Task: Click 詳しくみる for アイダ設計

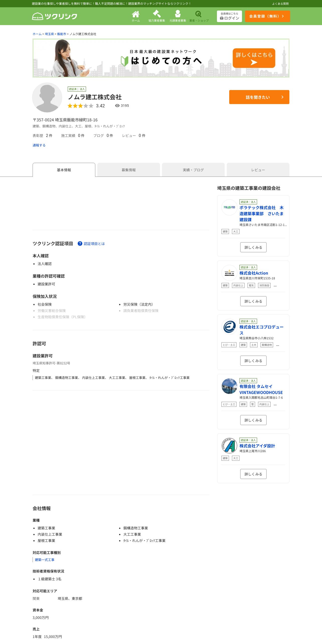Action: click(253, 474)
